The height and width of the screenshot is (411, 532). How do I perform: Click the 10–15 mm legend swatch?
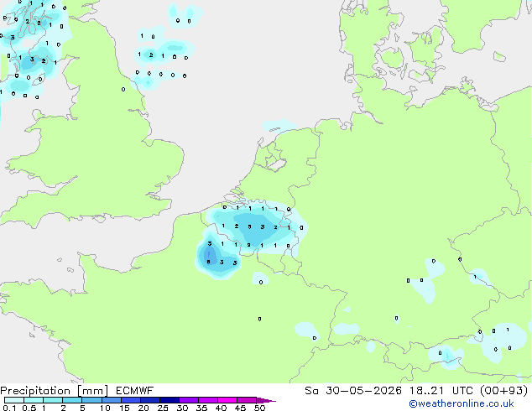111,400
